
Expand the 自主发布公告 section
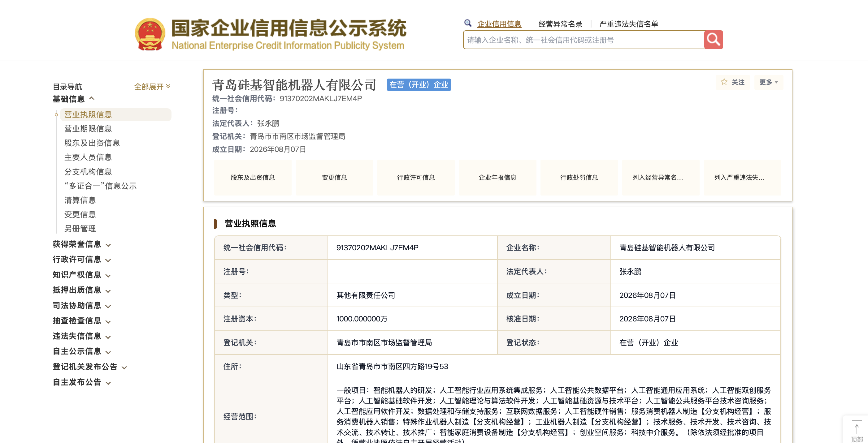point(81,382)
